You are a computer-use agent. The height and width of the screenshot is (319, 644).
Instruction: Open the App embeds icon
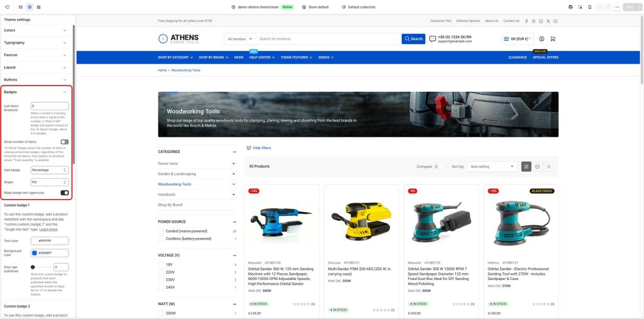38,7
